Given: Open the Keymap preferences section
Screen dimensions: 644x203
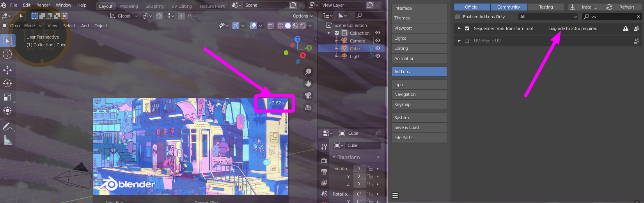Looking at the screenshot, I should [419, 104].
